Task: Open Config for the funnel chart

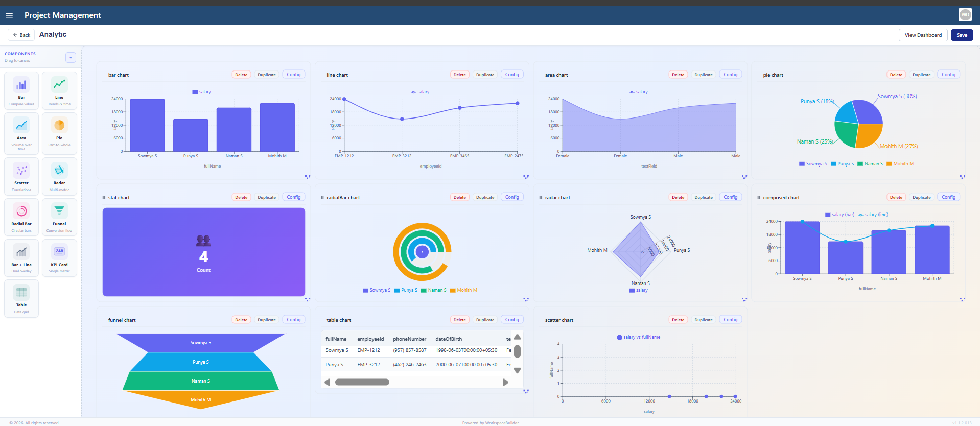Action: [293, 320]
